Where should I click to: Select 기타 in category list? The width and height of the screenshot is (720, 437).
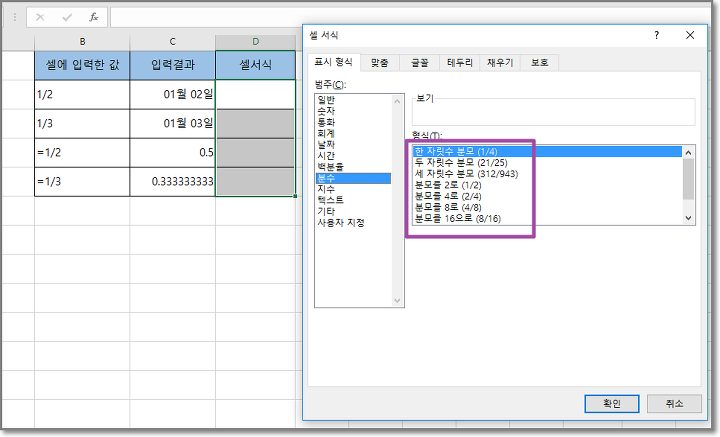(x=353, y=211)
